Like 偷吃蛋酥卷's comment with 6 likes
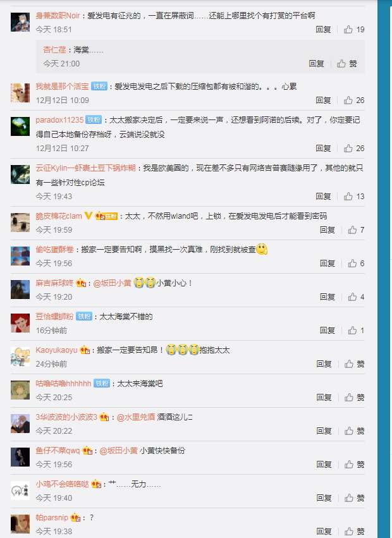This screenshot has width=392, height=538. pos(356,263)
